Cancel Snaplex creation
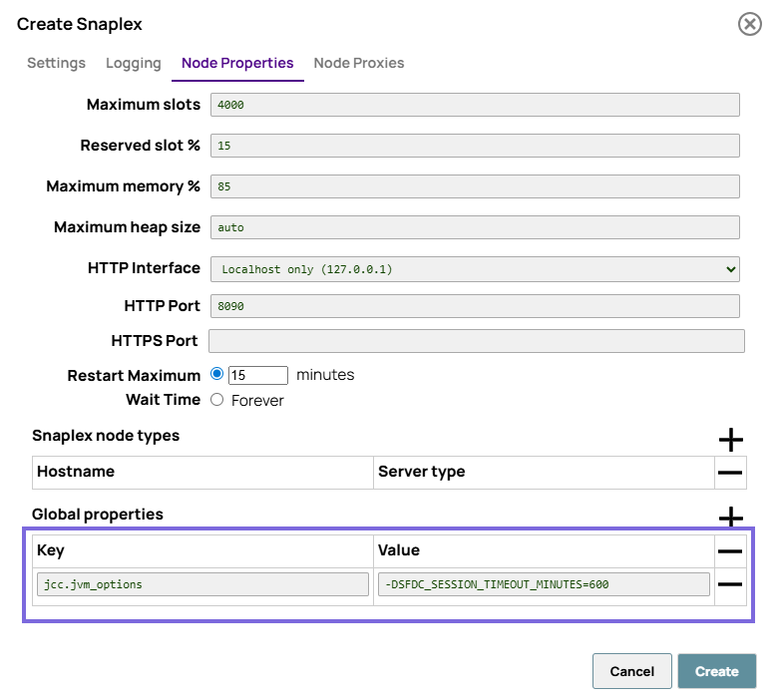The height and width of the screenshot is (700, 781). [x=632, y=671]
